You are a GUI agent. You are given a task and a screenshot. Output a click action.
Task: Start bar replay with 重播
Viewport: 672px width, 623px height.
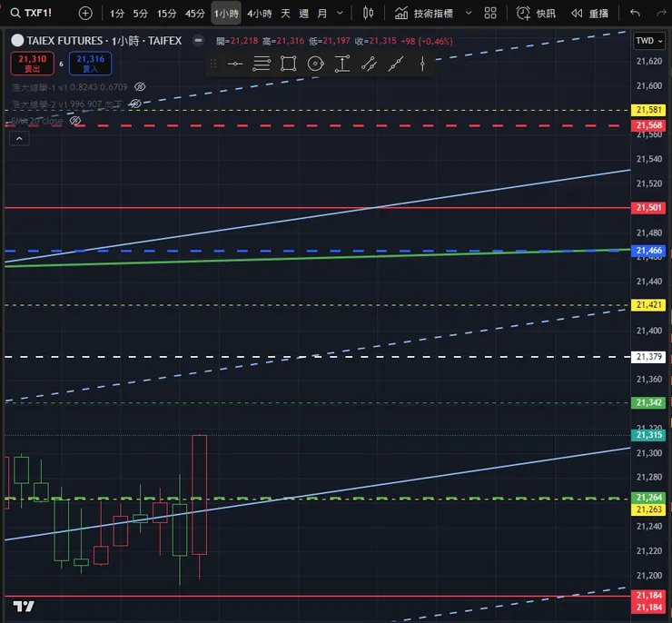click(x=589, y=14)
